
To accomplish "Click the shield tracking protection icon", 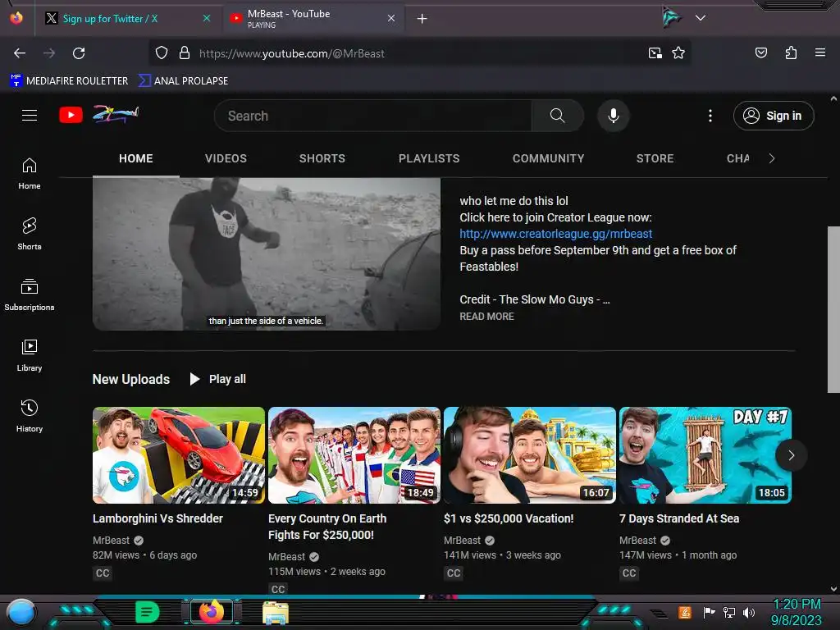I will [162, 53].
